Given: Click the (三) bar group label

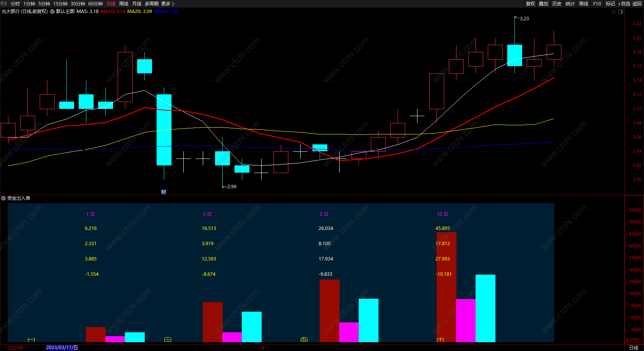Looking at the screenshot, I should pyautogui.click(x=168, y=339).
